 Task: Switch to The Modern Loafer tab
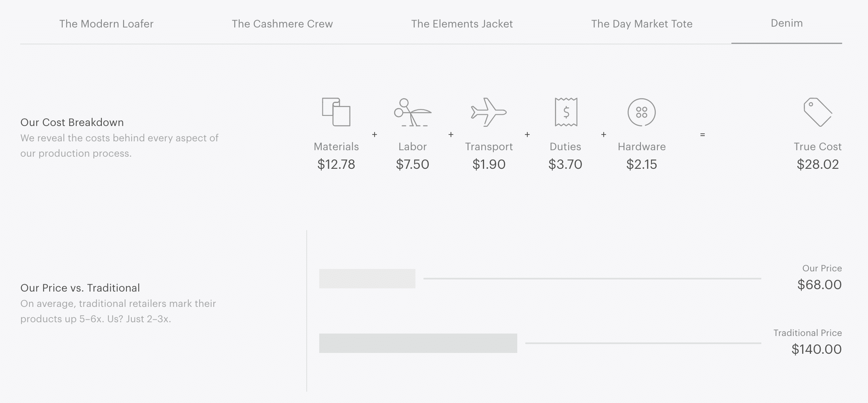pos(106,24)
